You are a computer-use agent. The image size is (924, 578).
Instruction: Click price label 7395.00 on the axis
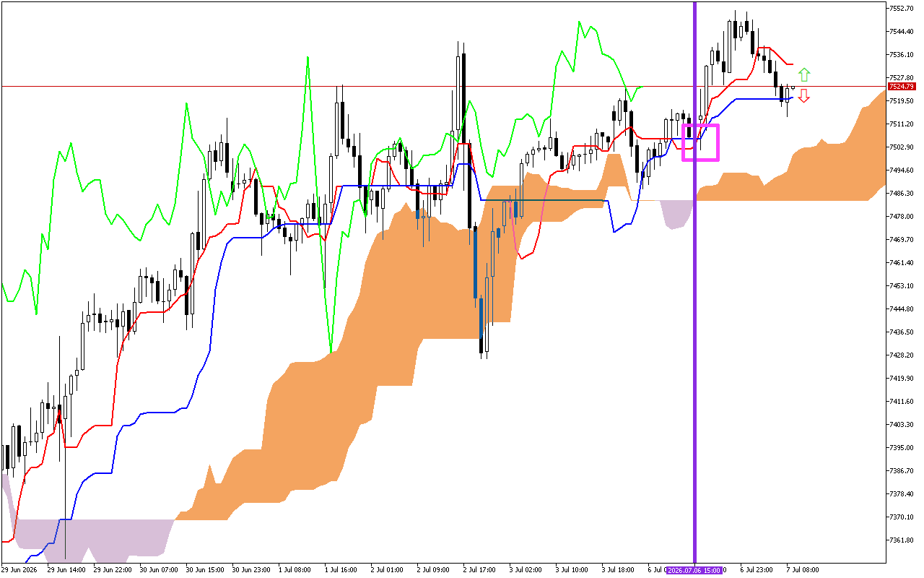tap(902, 448)
